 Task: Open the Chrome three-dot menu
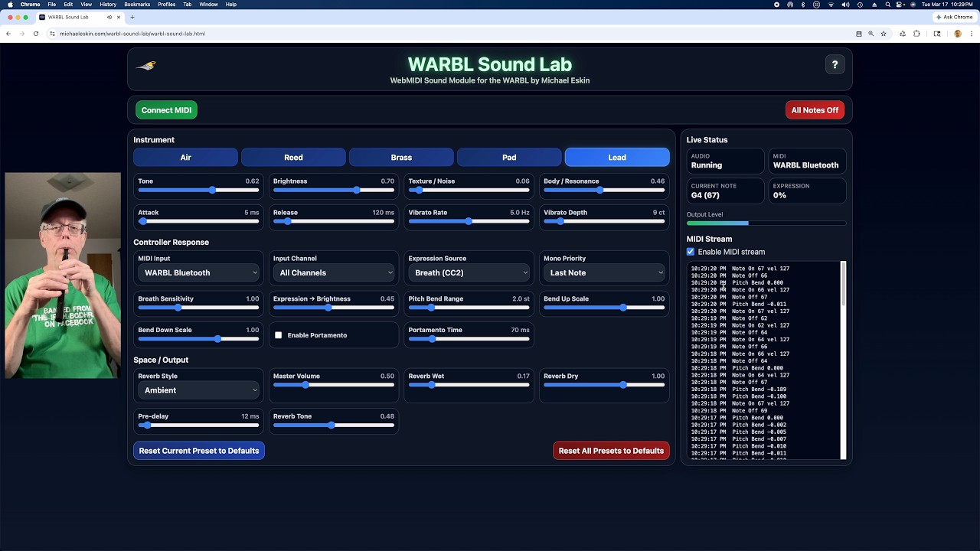tap(972, 34)
